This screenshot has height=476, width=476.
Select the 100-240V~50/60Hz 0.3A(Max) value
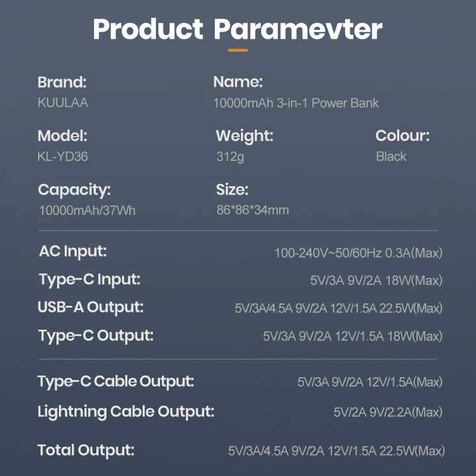pyautogui.click(x=358, y=253)
